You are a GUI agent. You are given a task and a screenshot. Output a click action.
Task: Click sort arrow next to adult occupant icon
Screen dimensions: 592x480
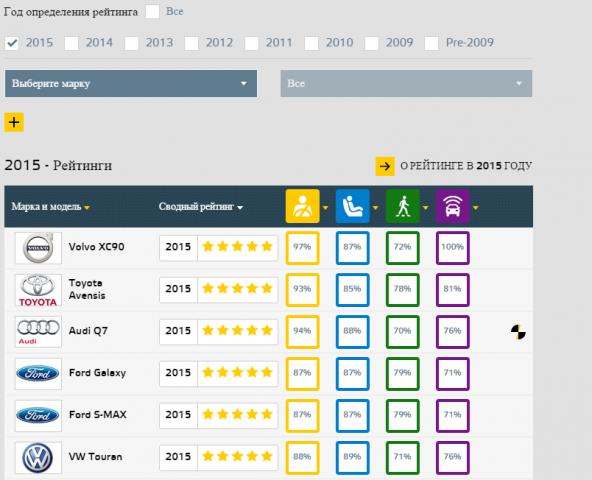click(325, 207)
